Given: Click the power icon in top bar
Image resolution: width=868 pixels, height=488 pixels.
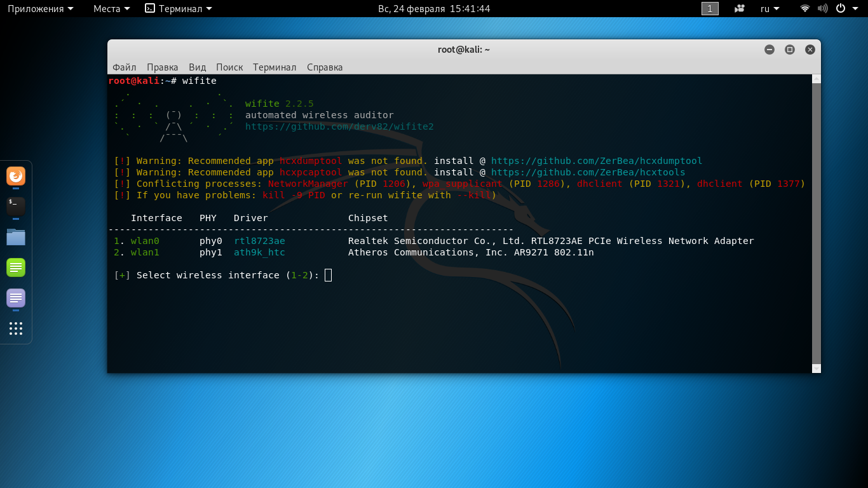Looking at the screenshot, I should pos(840,9).
